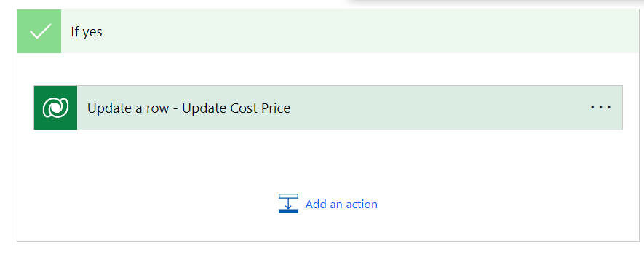
Task: Click the Update a row - Update Cost Price title text
Action: pos(188,108)
